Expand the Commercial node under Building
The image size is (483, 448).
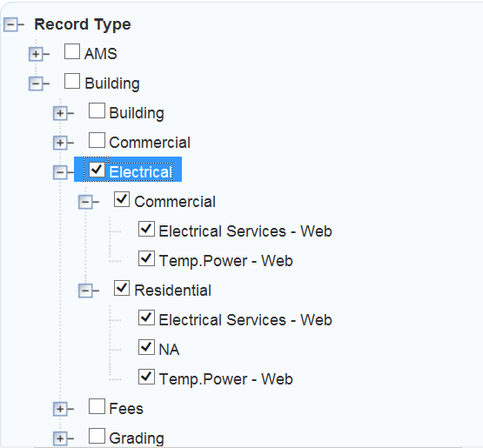pos(60,143)
